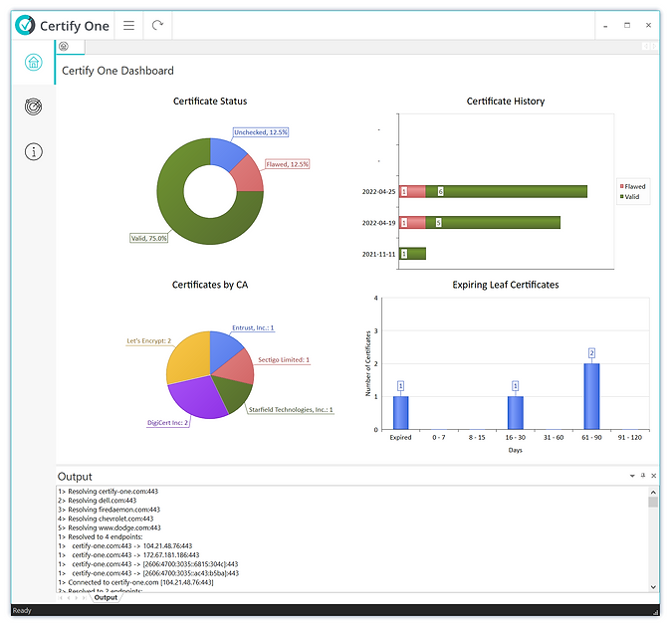Click the Expired bar in expiring chart
The width and height of the screenshot is (672, 629).
[x=401, y=413]
